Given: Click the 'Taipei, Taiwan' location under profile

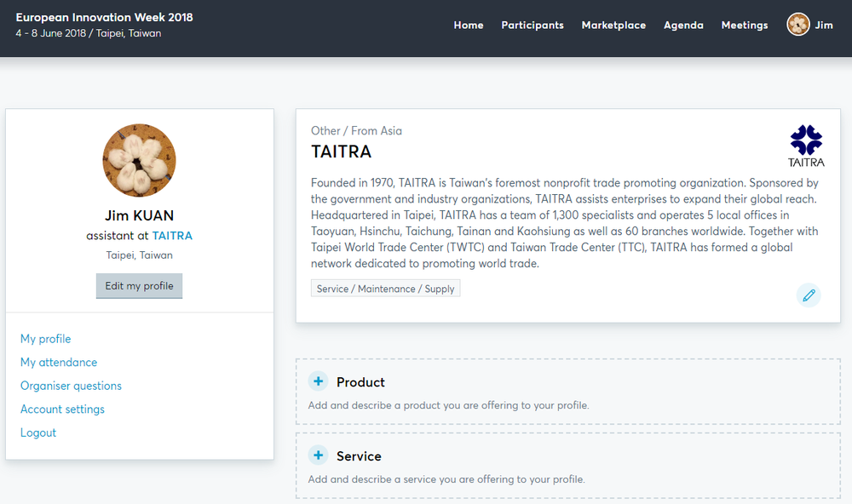Looking at the screenshot, I should tap(139, 255).
